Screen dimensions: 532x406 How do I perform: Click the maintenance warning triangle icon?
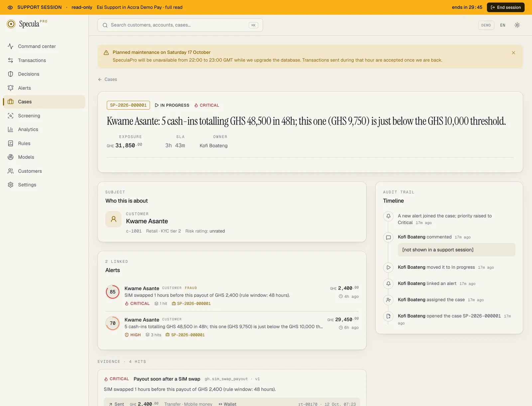(106, 52)
